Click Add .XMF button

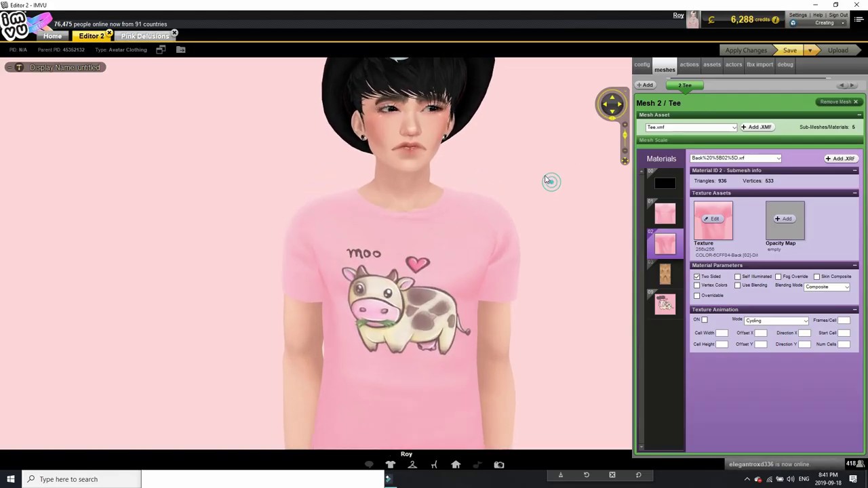(756, 127)
